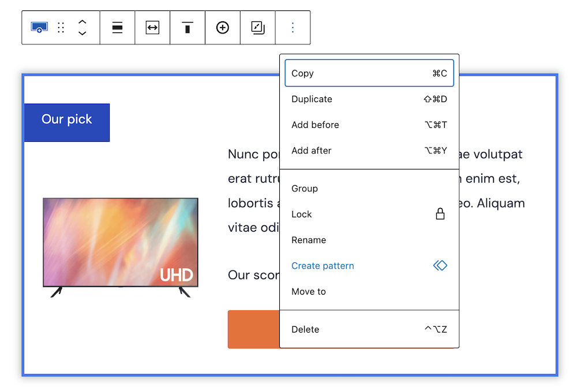The height and width of the screenshot is (392, 577).
Task: Open the block alignment options
Action: (x=117, y=28)
